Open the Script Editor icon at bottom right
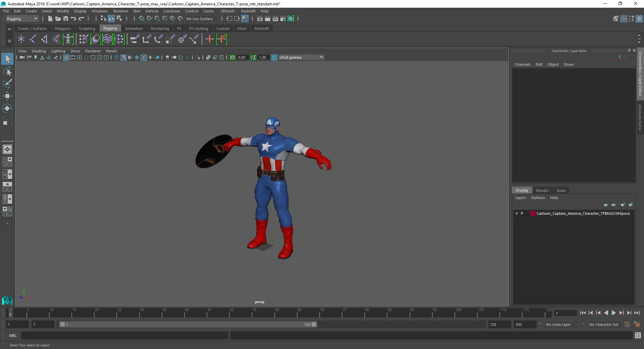The width and height of the screenshot is (644, 349). (x=638, y=335)
